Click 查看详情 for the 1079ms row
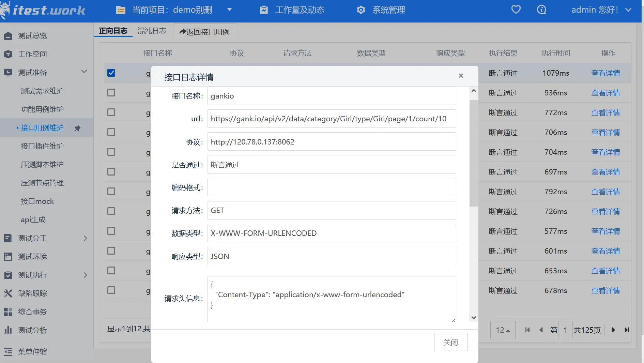Screen dimensions: 644x363 tap(605, 73)
